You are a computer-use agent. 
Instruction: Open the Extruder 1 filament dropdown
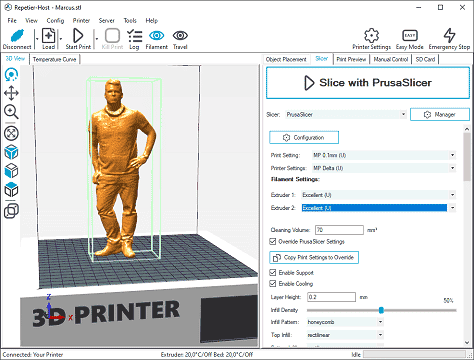379,195
